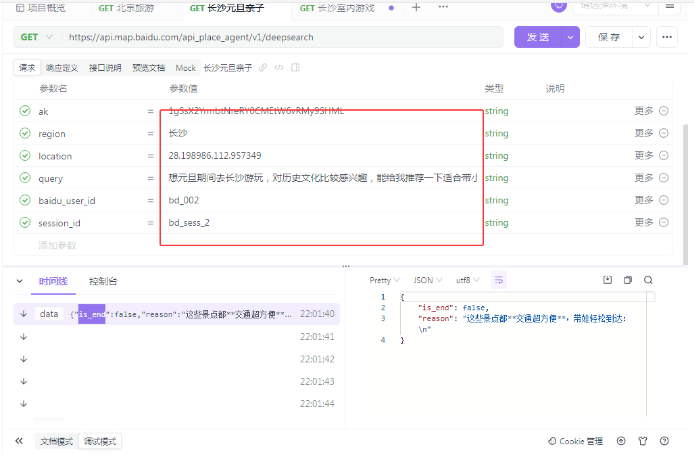Select the timeline event at 22:01:42
Viewport: 694px width, 455px height.
[x=176, y=359]
